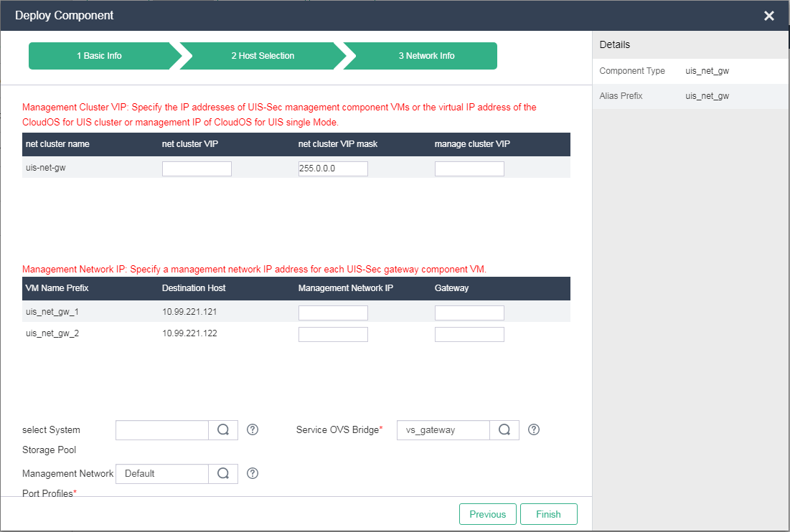Select the 3 Network Info step
Image resolution: width=790 pixels, height=532 pixels.
coord(425,55)
